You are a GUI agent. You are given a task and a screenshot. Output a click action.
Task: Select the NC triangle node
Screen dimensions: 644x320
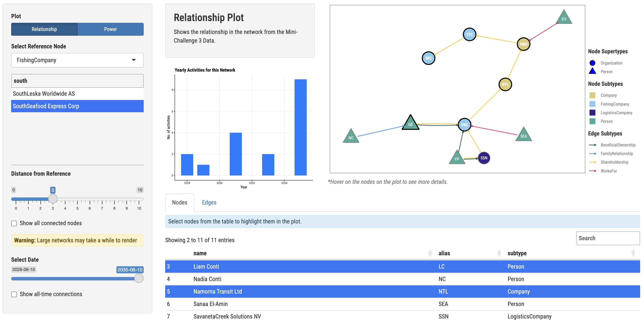351,137
